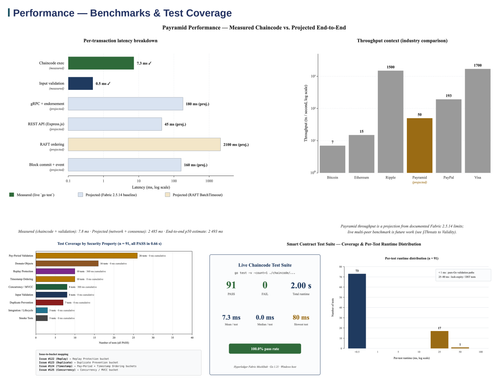
Task: Select the tall navy runtime histogram bar
Action: coord(357,311)
